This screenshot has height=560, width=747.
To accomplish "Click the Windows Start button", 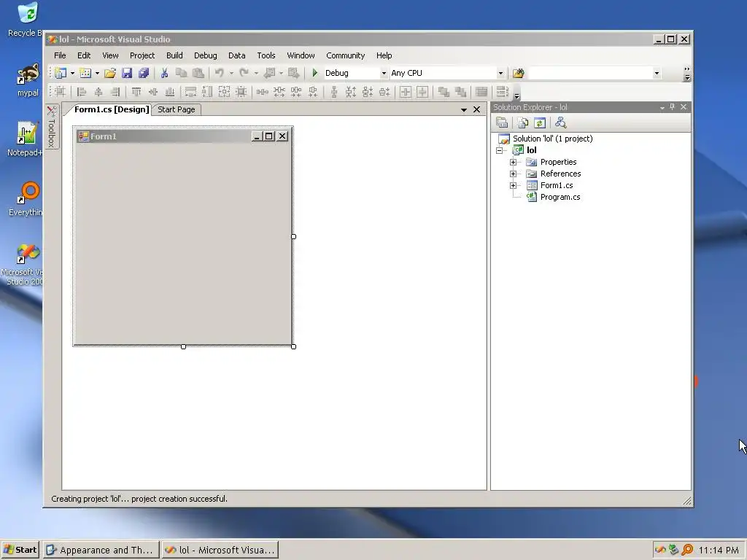I will pyautogui.click(x=20, y=550).
